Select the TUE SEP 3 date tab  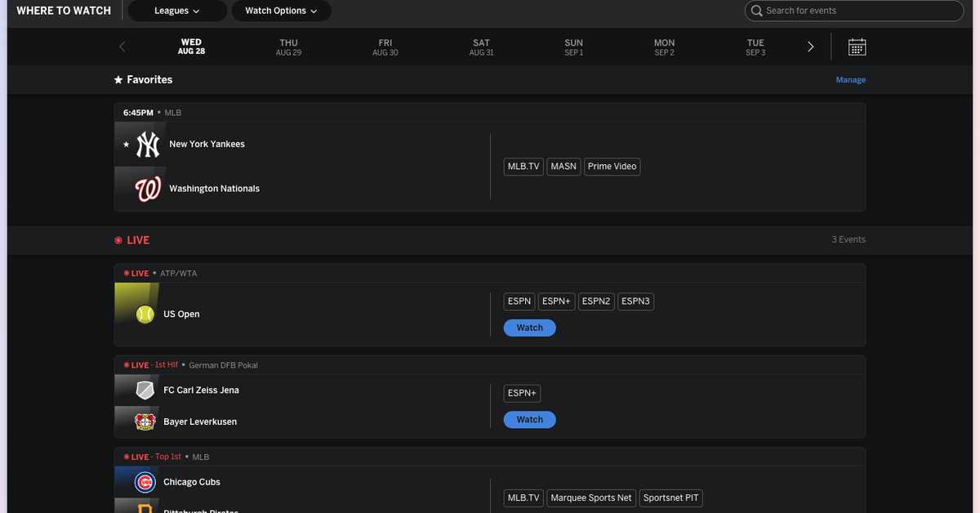coord(755,47)
